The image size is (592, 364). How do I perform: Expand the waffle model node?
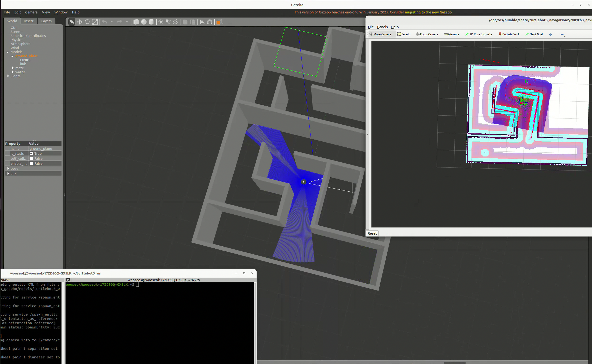pos(13,72)
